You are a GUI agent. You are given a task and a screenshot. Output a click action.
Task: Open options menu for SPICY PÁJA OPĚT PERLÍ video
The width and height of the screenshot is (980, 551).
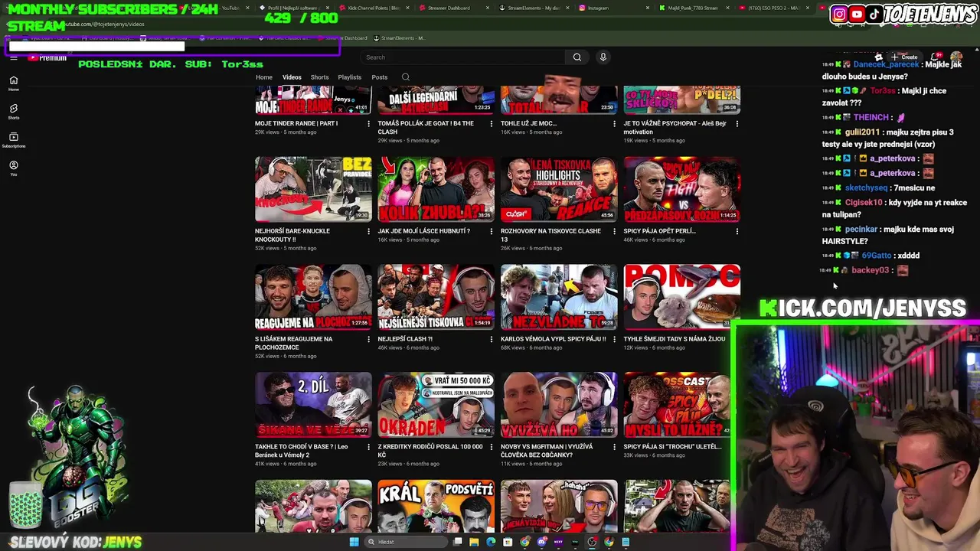pyautogui.click(x=737, y=231)
